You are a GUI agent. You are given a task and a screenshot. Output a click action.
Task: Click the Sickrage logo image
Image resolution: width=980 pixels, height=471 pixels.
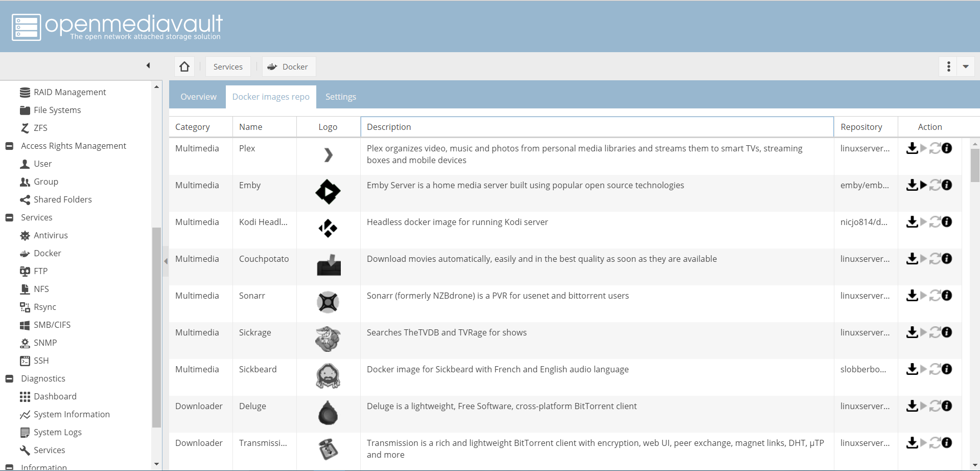pos(328,339)
